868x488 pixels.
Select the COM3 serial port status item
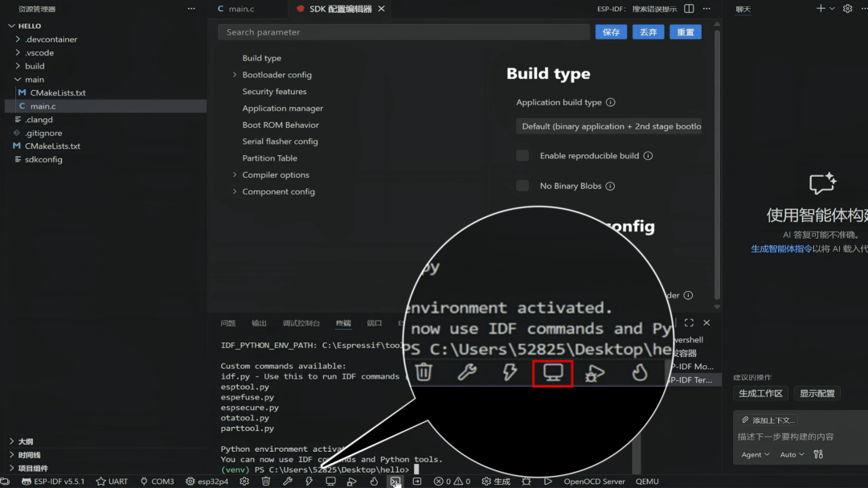[x=158, y=482]
